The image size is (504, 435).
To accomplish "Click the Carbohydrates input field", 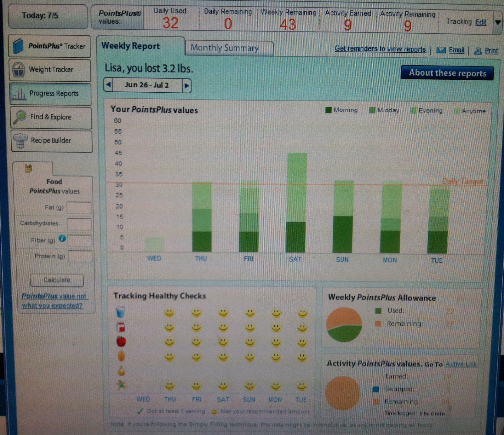I will pos(79,224).
